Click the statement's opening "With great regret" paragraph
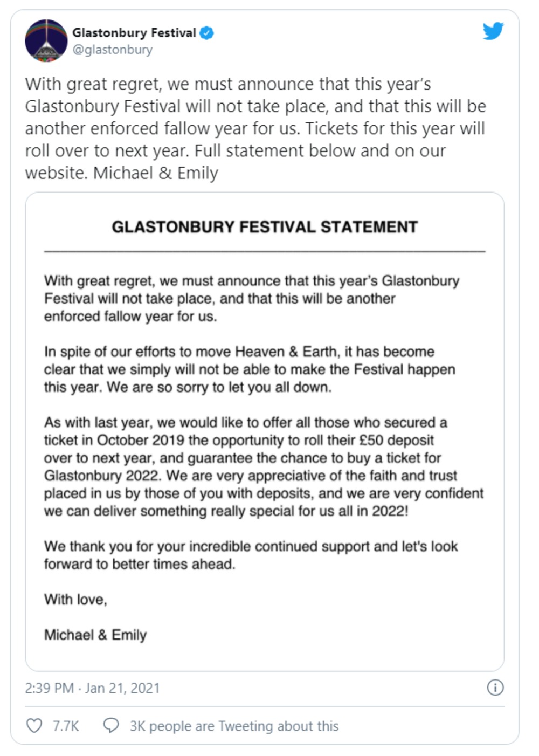 pyautogui.click(x=251, y=298)
